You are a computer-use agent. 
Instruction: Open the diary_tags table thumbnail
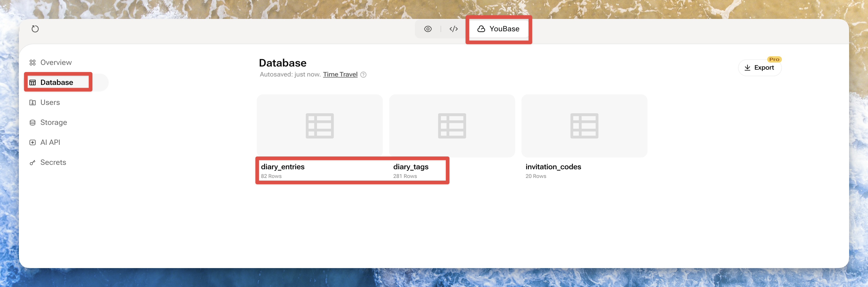[452, 126]
